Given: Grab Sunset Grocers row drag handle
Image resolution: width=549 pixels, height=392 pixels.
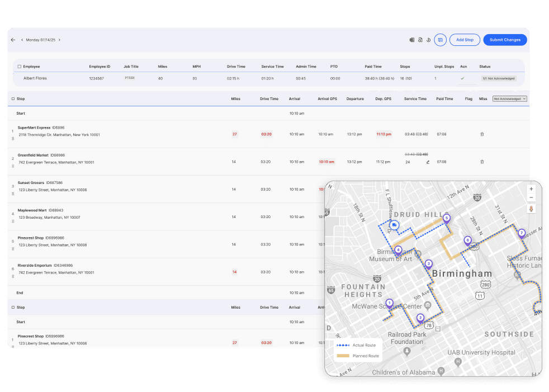Looking at the screenshot, I should point(13,193).
